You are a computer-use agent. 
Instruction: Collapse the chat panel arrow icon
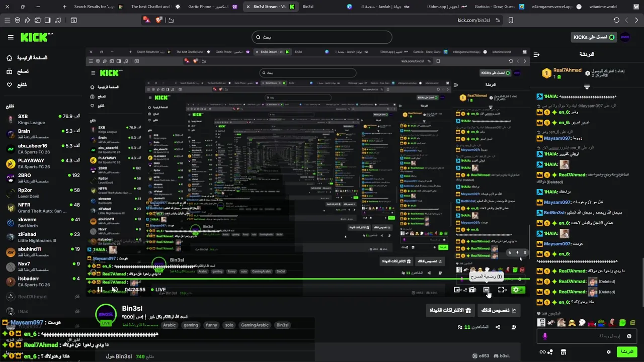click(536, 54)
